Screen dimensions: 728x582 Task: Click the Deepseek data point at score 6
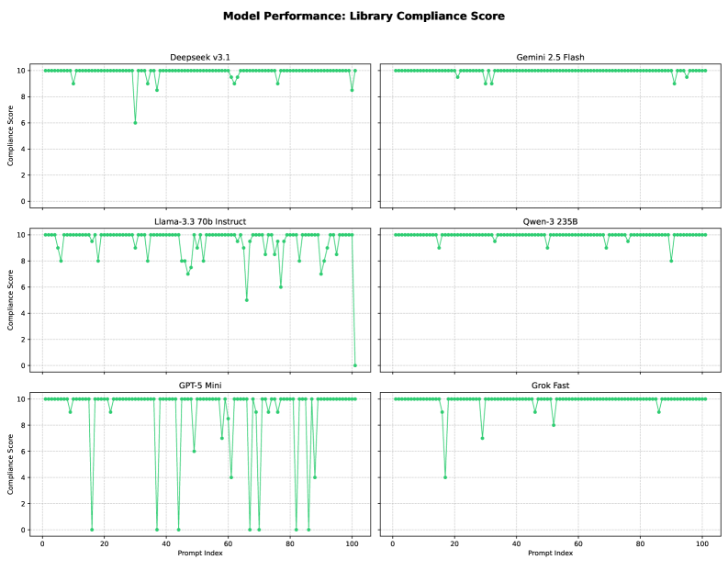click(x=135, y=123)
